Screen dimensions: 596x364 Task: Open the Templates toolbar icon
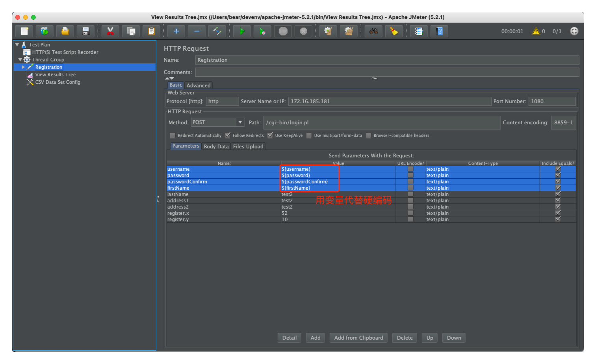tap(45, 31)
